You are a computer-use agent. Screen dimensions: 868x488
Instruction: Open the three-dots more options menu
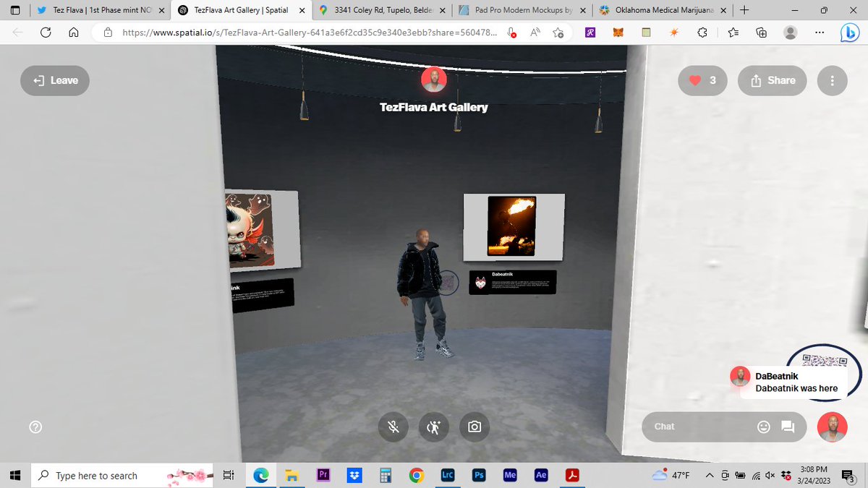832,80
